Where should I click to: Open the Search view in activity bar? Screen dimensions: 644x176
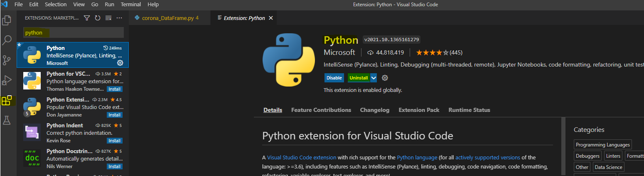(x=7, y=40)
